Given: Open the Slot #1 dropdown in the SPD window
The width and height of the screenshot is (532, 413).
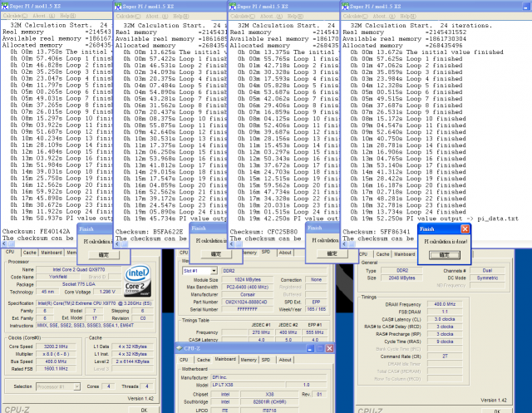Looking at the screenshot, I should (x=214, y=271).
